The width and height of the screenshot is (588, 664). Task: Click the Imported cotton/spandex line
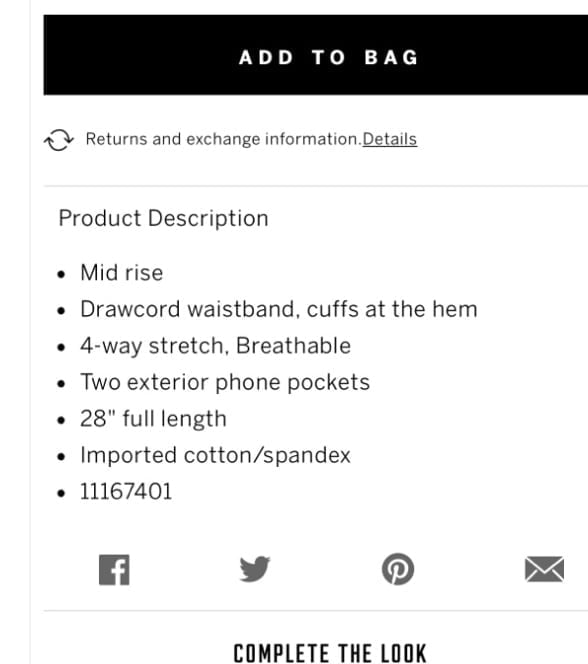[215, 456]
